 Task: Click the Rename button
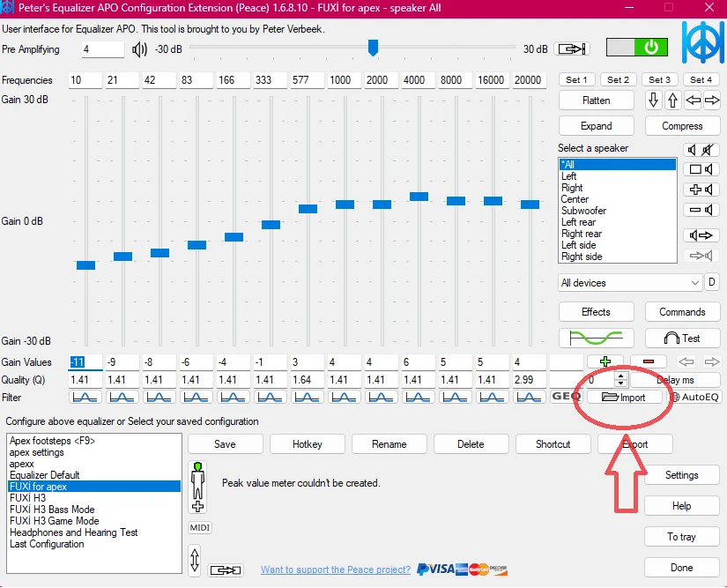(389, 444)
